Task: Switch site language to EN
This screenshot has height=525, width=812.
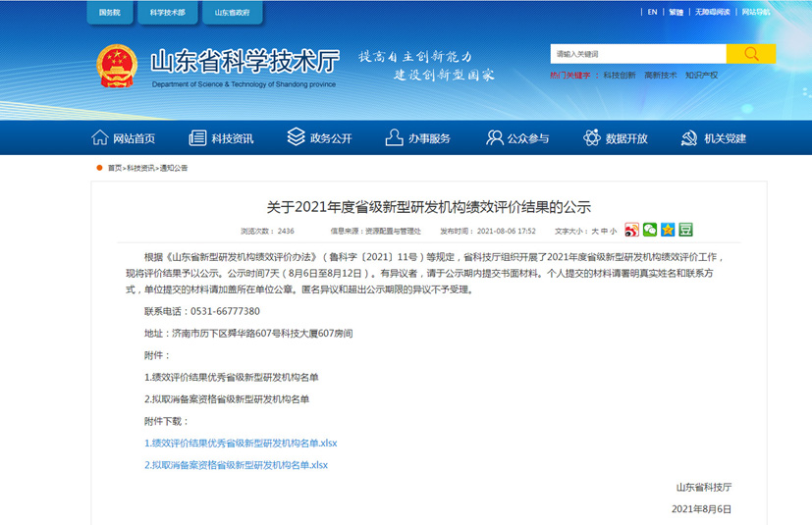Action: [652, 13]
